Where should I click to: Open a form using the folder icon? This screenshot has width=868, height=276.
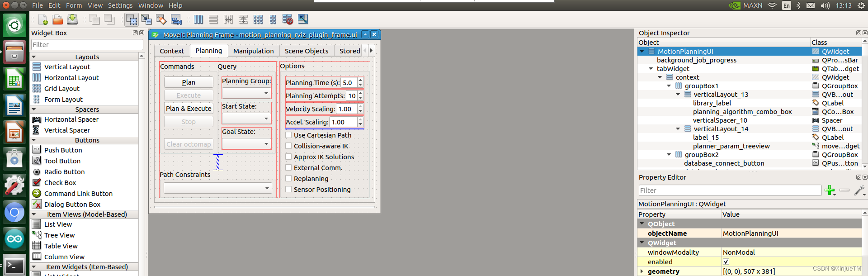[57, 19]
